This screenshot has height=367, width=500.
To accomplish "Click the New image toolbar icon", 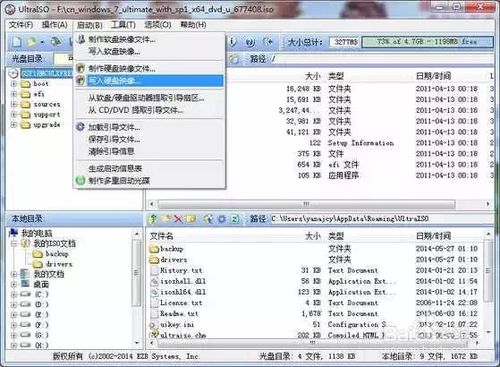I will (17, 42).
